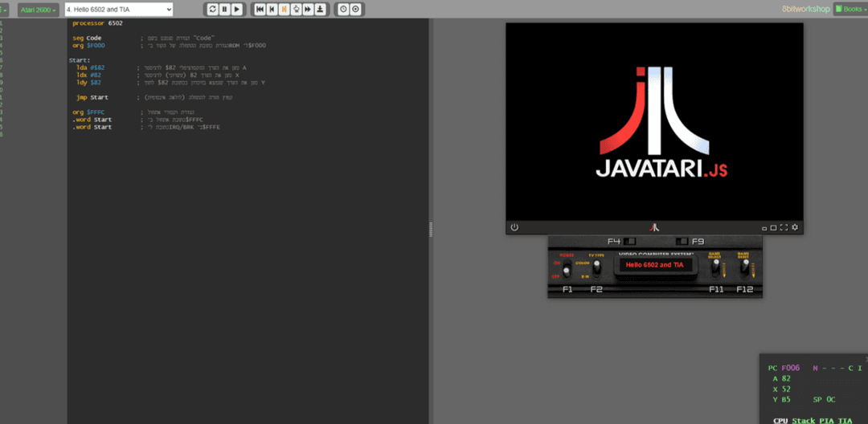Open the Books dropdown menu

click(x=850, y=9)
